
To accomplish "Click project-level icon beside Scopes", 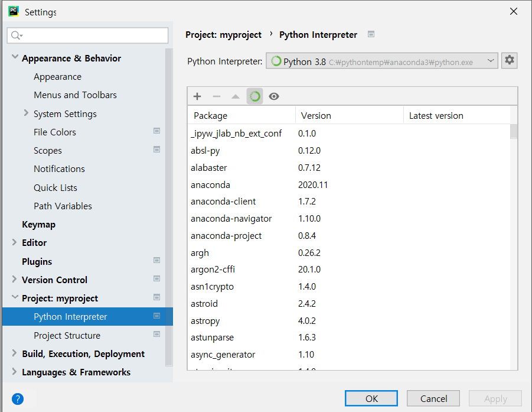I will click(x=156, y=150).
